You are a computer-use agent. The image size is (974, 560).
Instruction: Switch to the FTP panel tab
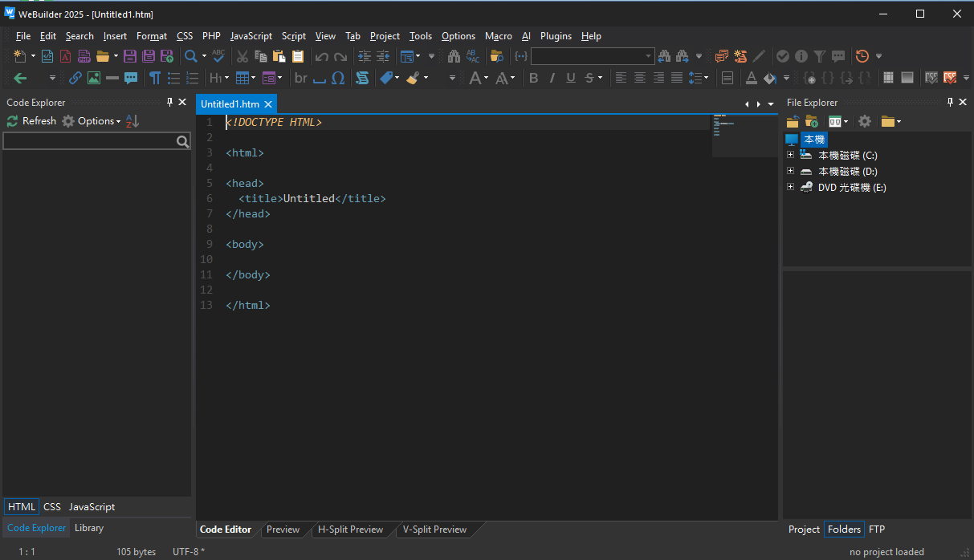click(x=877, y=530)
